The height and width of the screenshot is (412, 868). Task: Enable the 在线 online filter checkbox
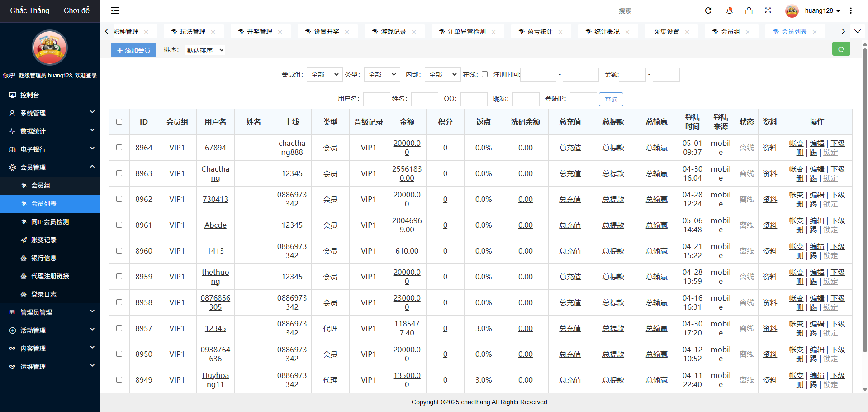tap(484, 74)
